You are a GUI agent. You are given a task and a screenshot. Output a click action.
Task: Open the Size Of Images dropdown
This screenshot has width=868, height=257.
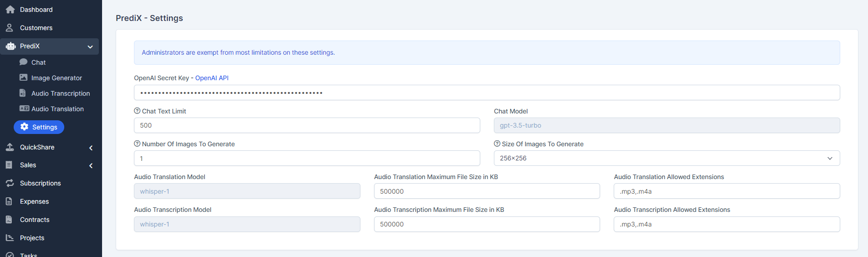667,158
